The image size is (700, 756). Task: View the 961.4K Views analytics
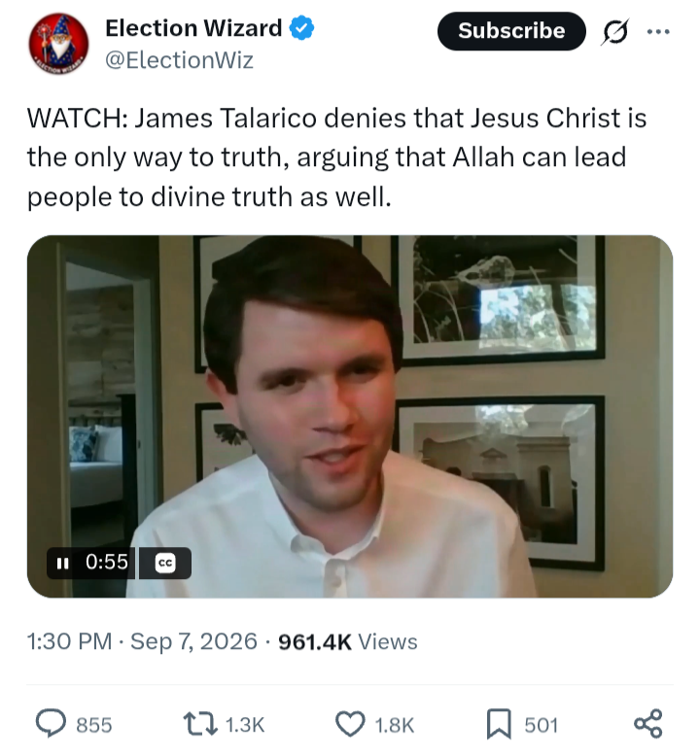(348, 641)
